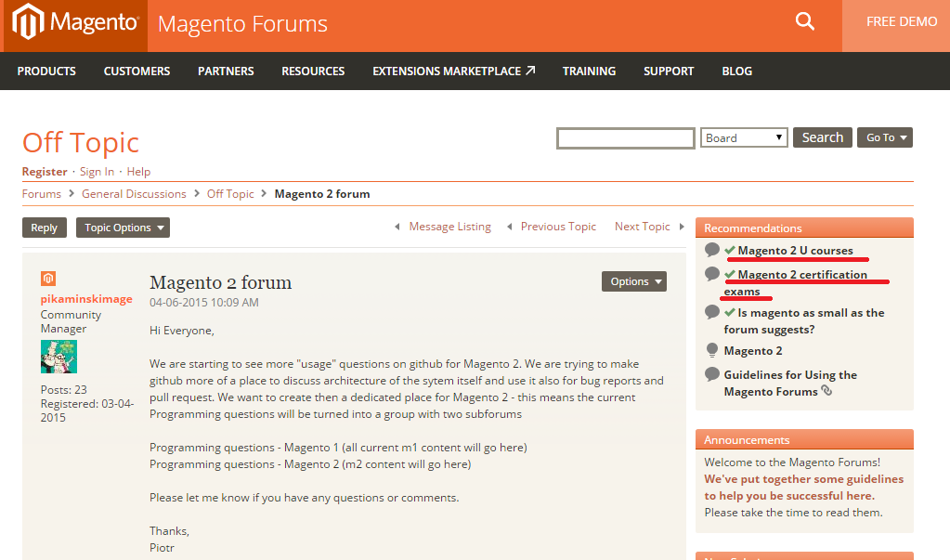The height and width of the screenshot is (560, 950).
Task: Click speech bubble beside Guidelines for Using
Action: point(712,374)
